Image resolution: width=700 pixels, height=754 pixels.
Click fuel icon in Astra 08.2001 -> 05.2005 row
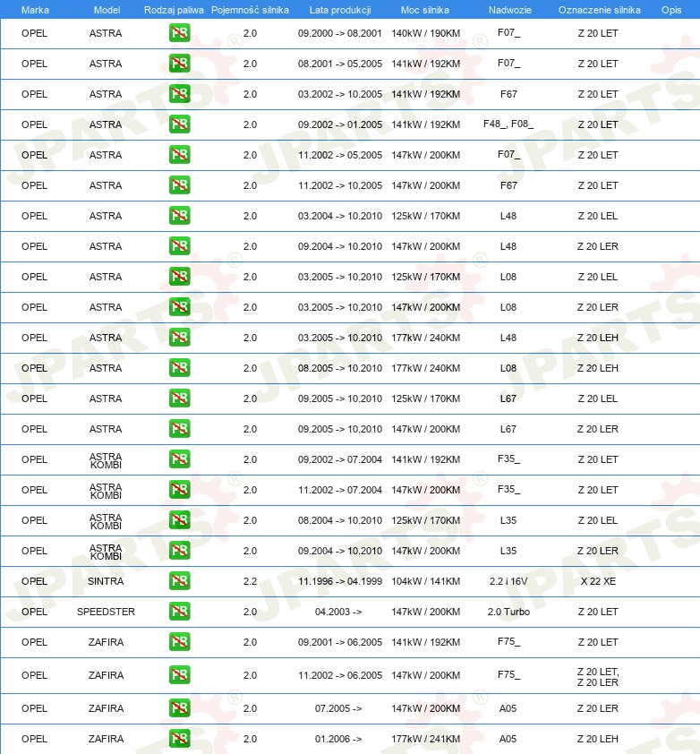coord(179,64)
